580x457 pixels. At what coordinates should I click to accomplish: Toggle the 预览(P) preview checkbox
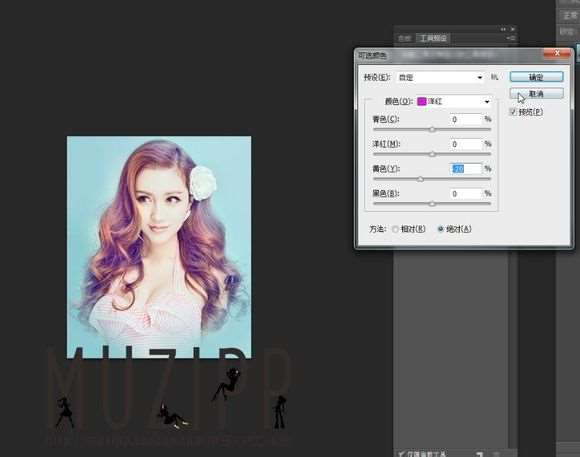(x=513, y=112)
